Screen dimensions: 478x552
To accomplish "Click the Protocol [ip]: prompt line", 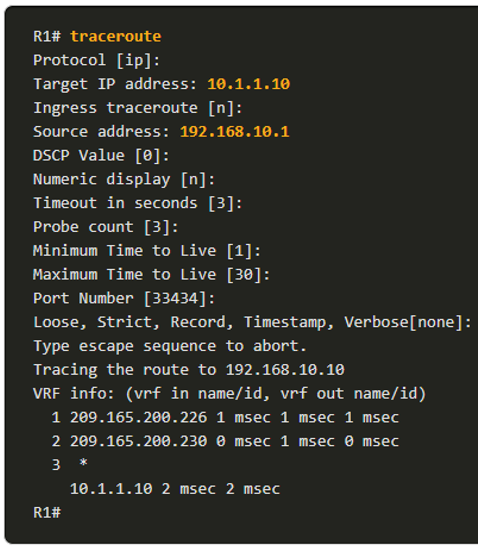I will pos(96,61).
